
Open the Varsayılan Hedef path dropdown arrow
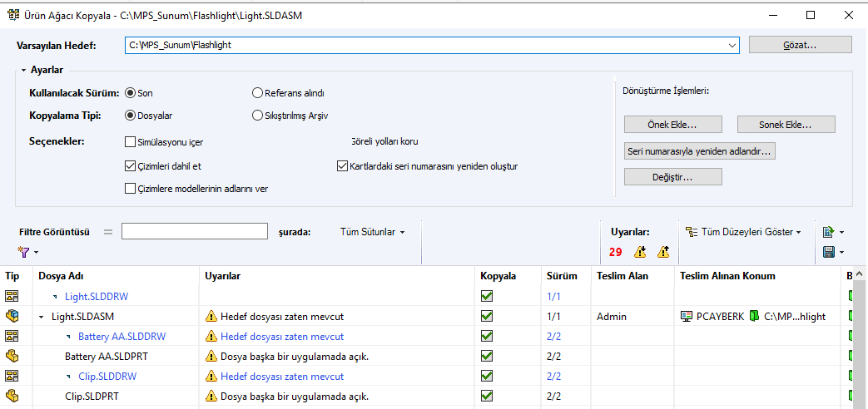click(x=732, y=46)
